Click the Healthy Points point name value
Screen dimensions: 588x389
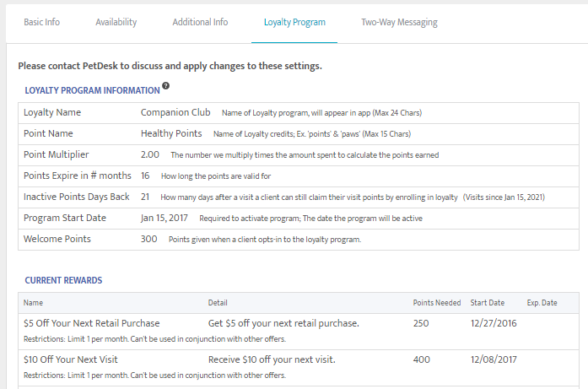(x=171, y=133)
